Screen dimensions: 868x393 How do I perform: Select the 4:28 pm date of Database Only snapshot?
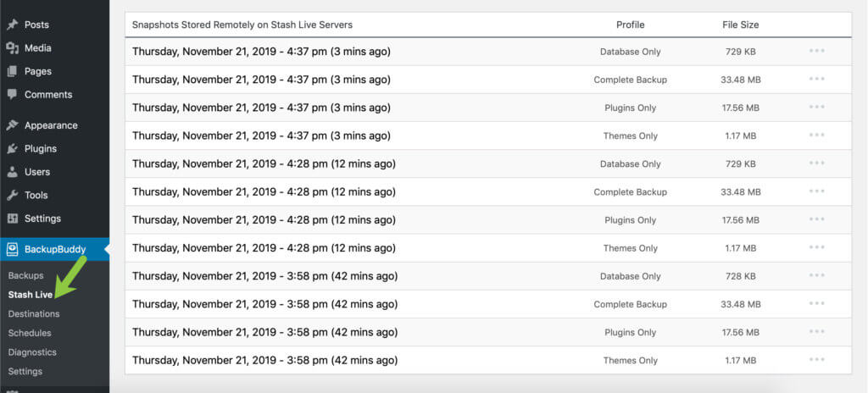(x=264, y=163)
